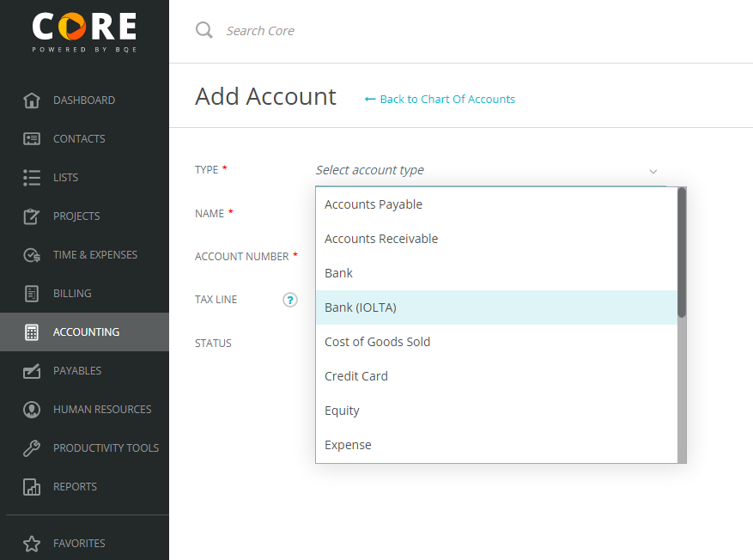Pick Credit Card from the dropdown
Image resolution: width=753 pixels, height=560 pixels.
496,376
